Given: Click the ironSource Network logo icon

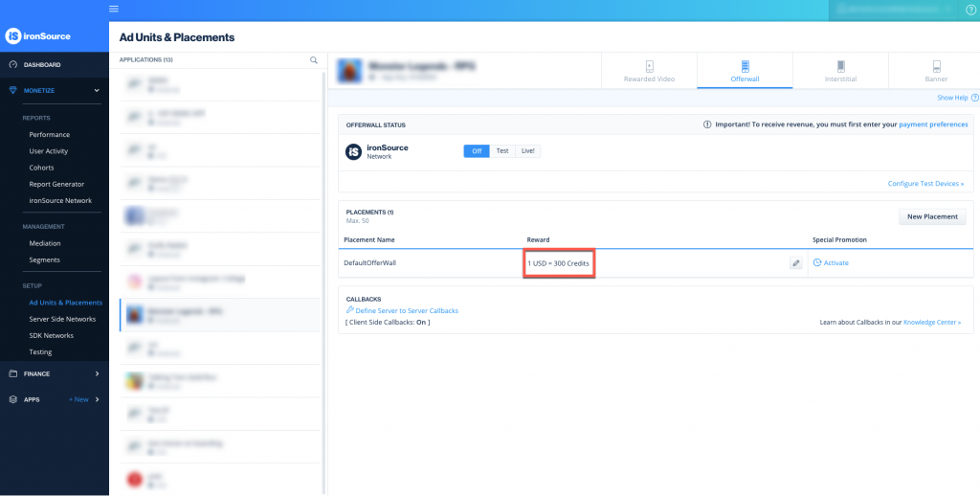Looking at the screenshot, I should [354, 151].
